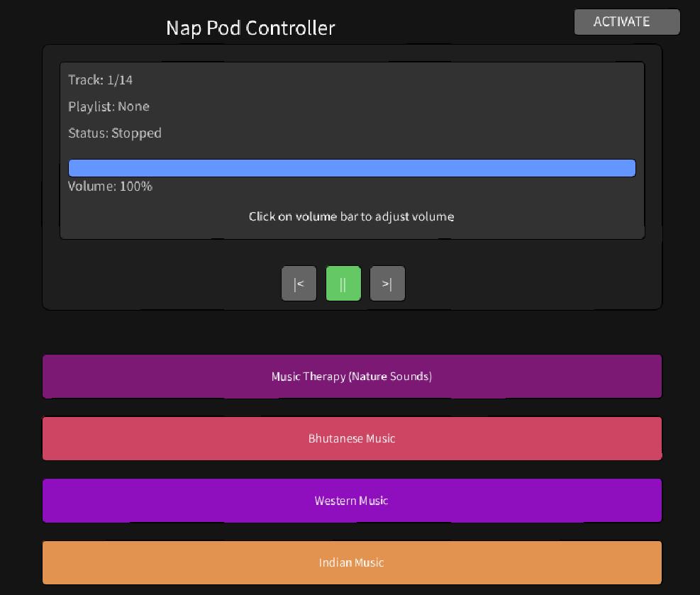This screenshot has height=595, width=700.
Task: Click the ACTIVATE button
Action: (x=627, y=22)
